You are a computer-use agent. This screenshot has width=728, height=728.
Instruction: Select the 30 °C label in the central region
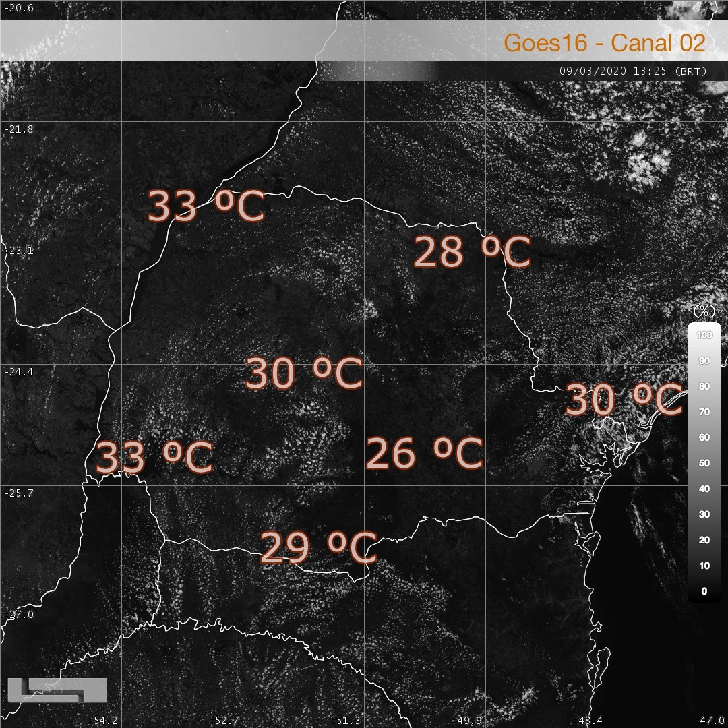(303, 373)
